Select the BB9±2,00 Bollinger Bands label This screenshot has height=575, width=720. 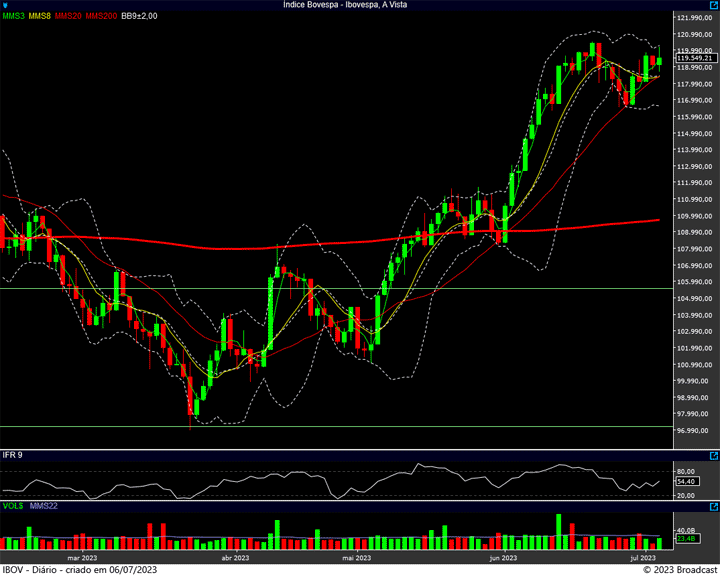[139, 16]
